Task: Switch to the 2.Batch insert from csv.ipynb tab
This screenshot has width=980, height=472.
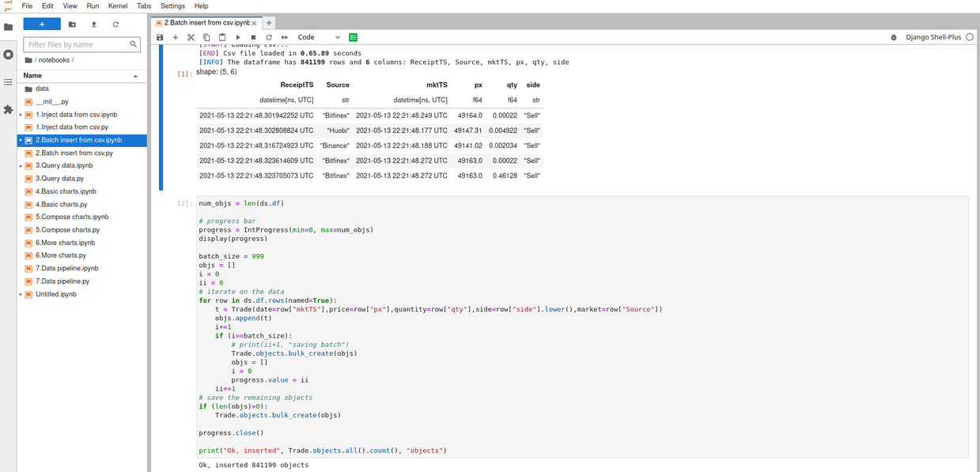Action: (x=206, y=23)
